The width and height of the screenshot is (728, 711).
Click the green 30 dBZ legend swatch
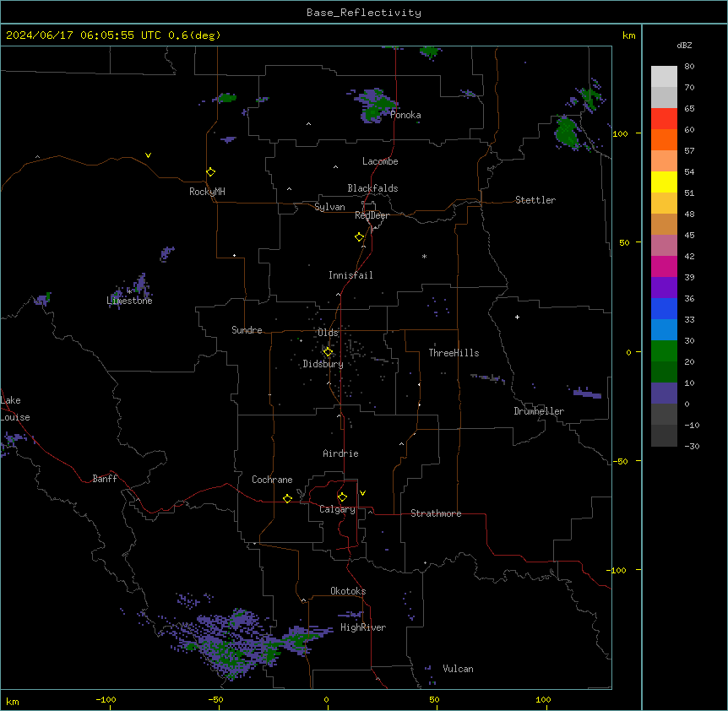click(664, 351)
